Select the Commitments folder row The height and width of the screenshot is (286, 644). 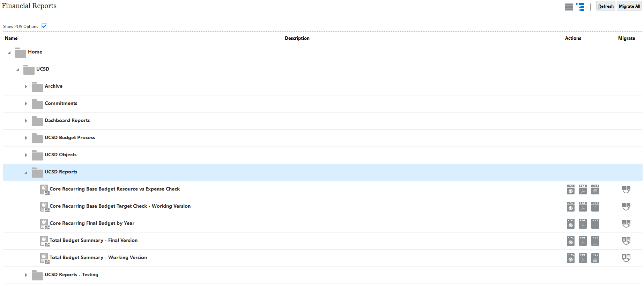click(x=61, y=103)
